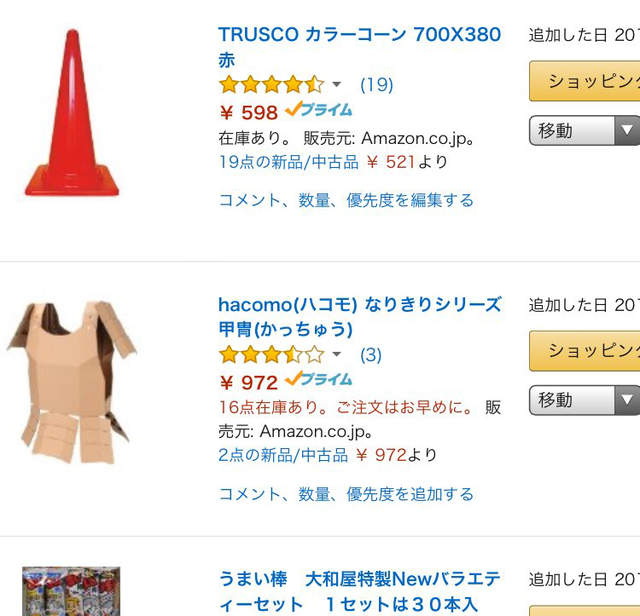Open the 移動 dropdown for hacomo armor
The width and height of the screenshot is (640, 616).
click(584, 400)
